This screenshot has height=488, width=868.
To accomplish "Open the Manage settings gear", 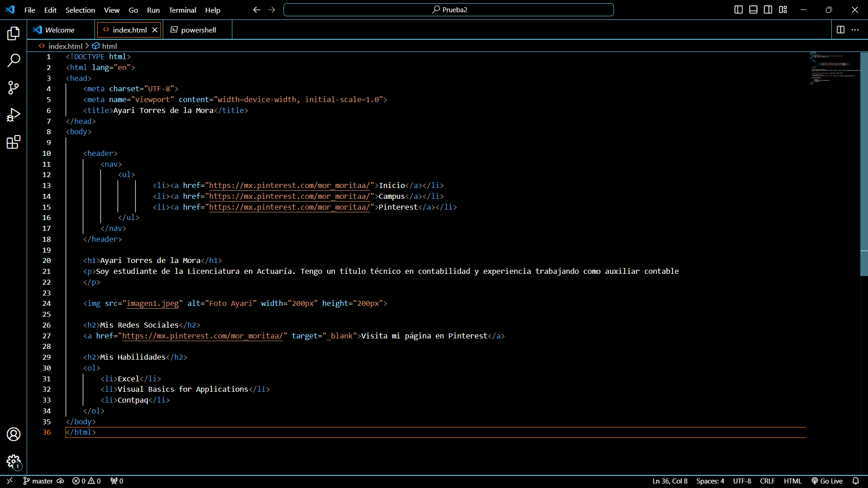I will tap(13, 462).
